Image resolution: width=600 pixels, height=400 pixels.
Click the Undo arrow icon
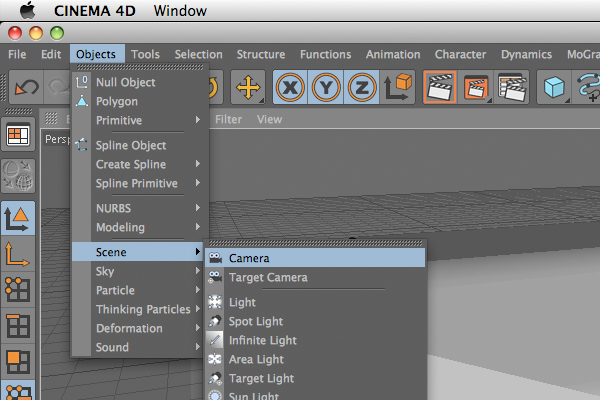coord(26,87)
